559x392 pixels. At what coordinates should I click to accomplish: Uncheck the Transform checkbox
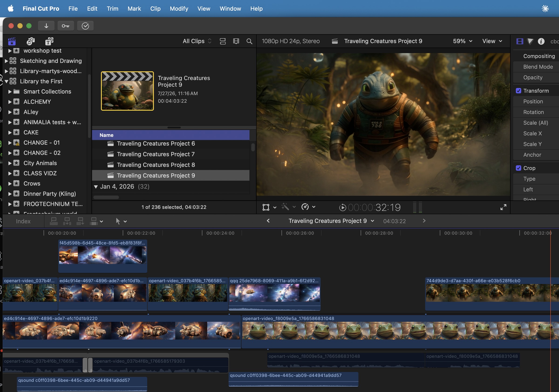(518, 91)
